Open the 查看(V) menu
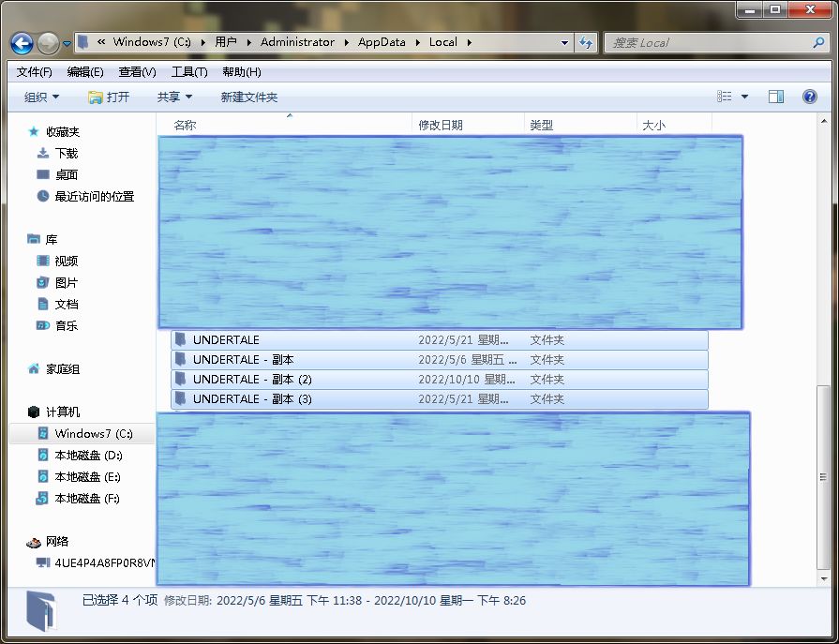 [137, 71]
